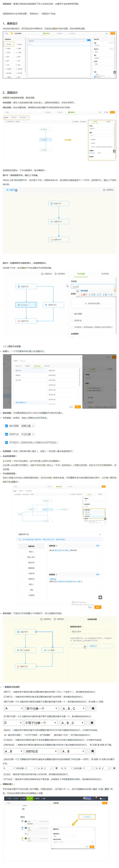The image size is (119, 868).
Task: Select the bumenz node
Action: pyautogui.click(x=26, y=305)
